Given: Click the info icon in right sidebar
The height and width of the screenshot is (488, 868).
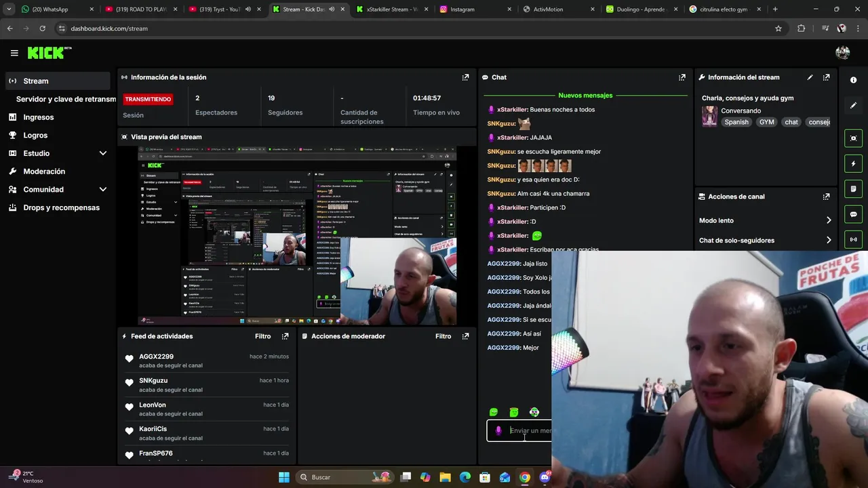Looking at the screenshot, I should 853,80.
